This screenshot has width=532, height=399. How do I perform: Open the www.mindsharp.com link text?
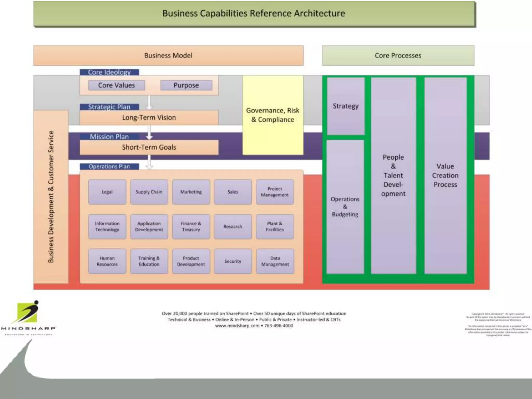[237, 326]
